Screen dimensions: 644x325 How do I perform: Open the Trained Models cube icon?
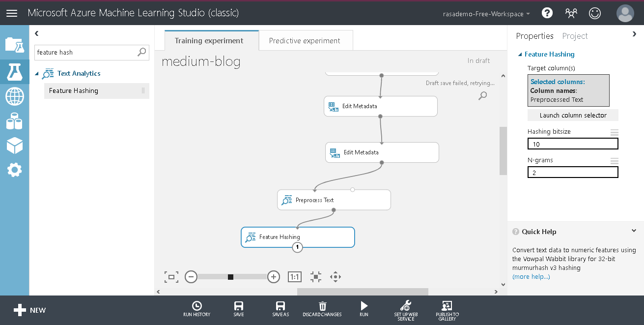click(14, 146)
